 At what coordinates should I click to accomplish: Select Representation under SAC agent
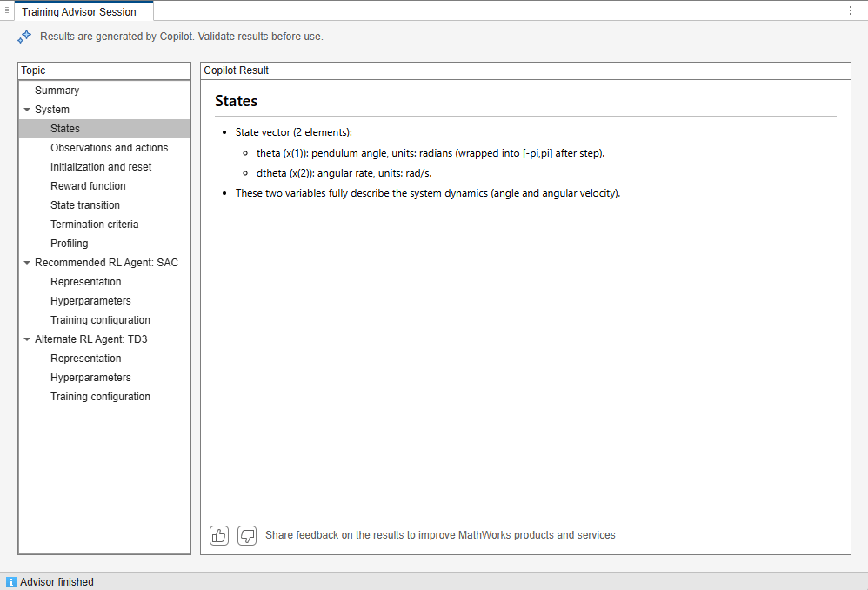click(86, 281)
